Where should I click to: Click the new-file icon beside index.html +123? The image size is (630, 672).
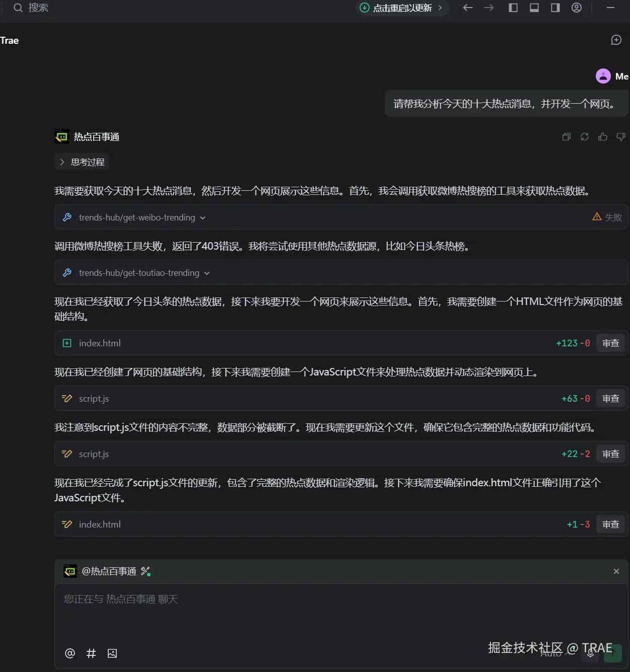point(67,343)
